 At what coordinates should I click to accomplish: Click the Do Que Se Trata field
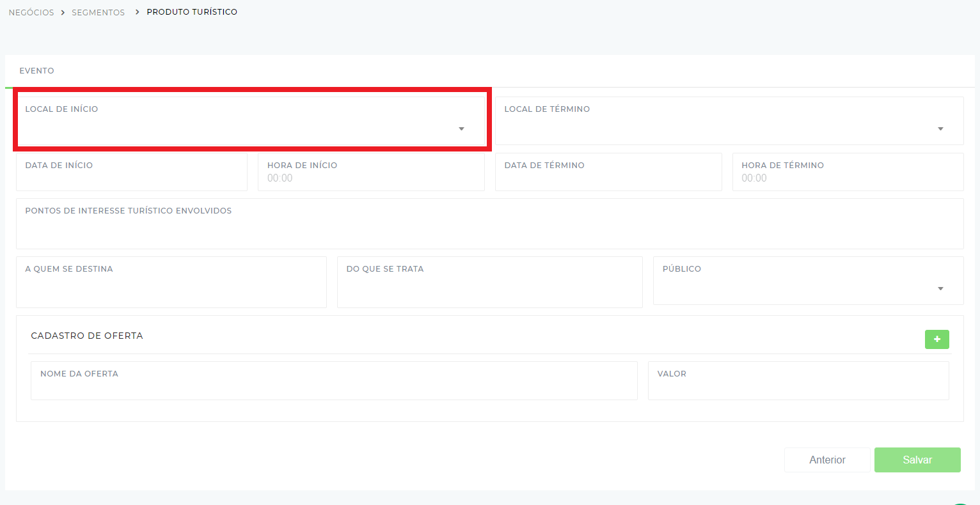pyautogui.click(x=489, y=282)
